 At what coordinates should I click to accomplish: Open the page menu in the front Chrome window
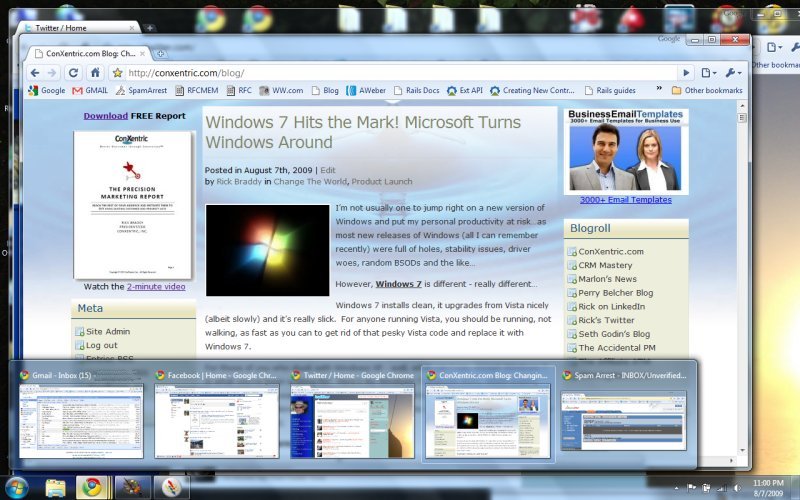[x=709, y=73]
